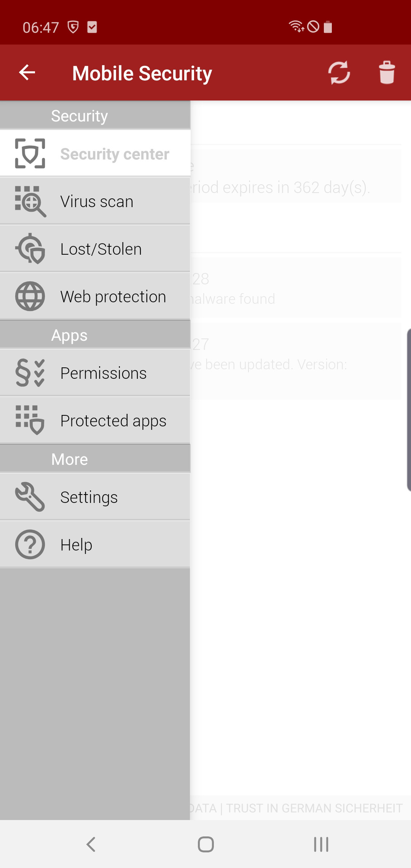Viewport: 411px width, 868px height.
Task: Open Security center menu item
Action: click(x=95, y=153)
